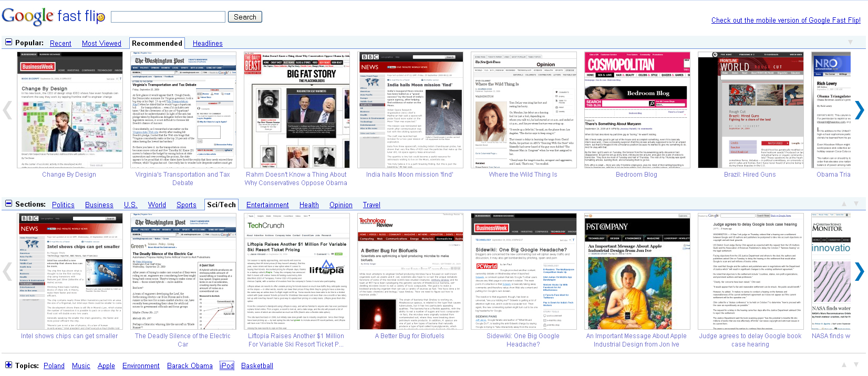Click the Google Fast Flip logo
Viewport: 868px width, 376px height.
(x=53, y=16)
